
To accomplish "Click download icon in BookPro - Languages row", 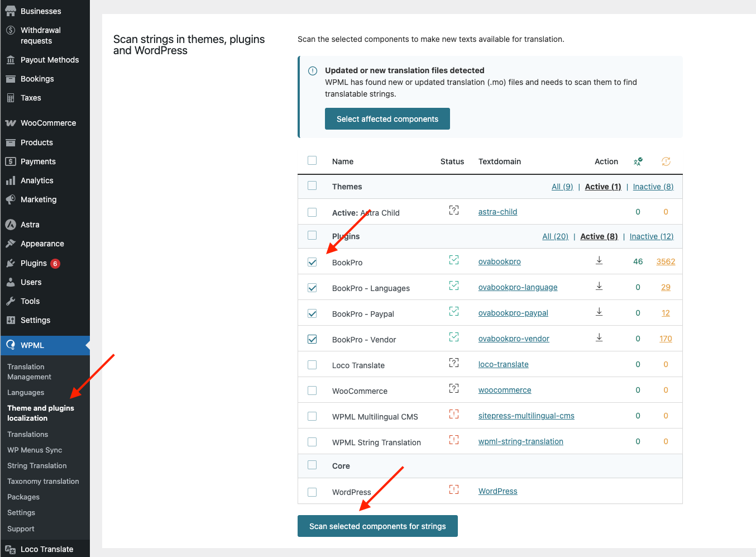I will point(599,286).
